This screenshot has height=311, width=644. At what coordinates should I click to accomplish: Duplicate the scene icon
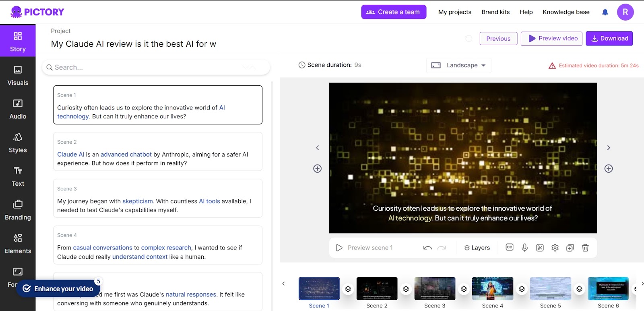point(570,248)
